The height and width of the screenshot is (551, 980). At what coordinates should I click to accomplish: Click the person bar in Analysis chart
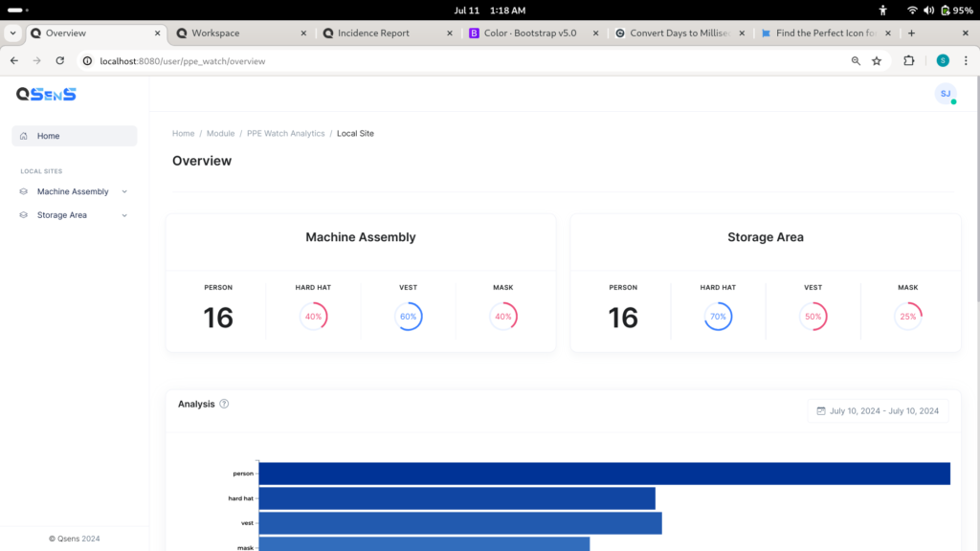click(605, 474)
